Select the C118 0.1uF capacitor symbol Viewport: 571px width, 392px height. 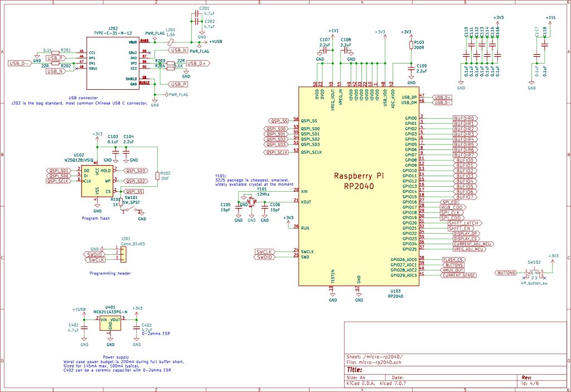[x=545, y=45]
